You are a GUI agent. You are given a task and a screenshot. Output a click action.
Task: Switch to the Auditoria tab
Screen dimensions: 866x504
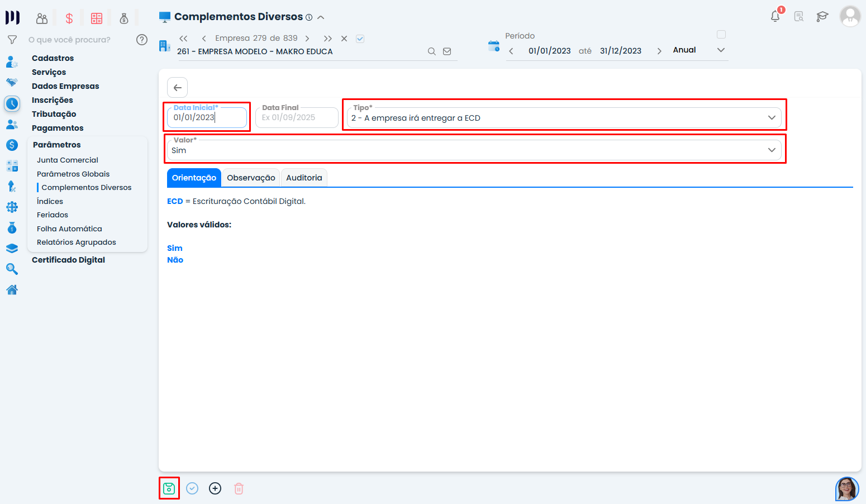click(x=304, y=178)
